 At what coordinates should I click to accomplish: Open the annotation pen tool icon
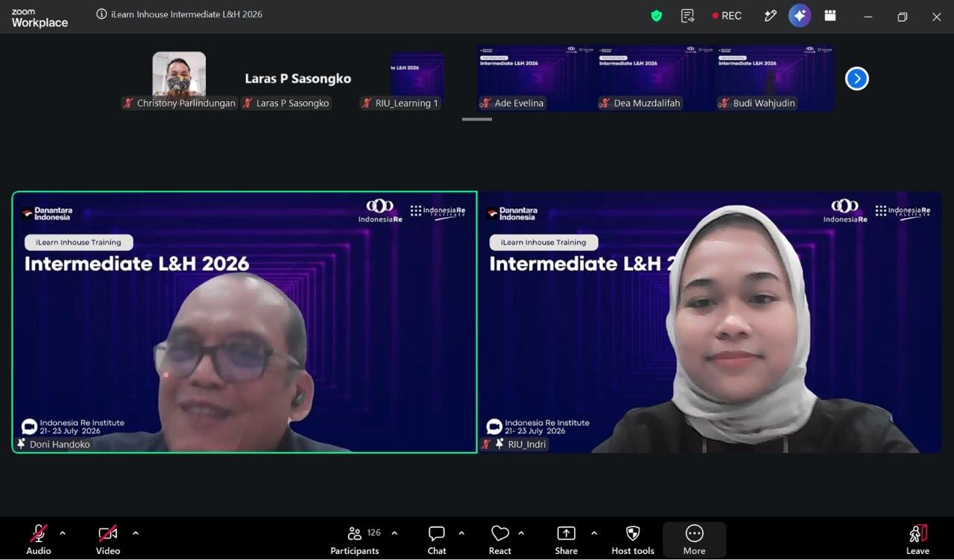click(x=771, y=16)
